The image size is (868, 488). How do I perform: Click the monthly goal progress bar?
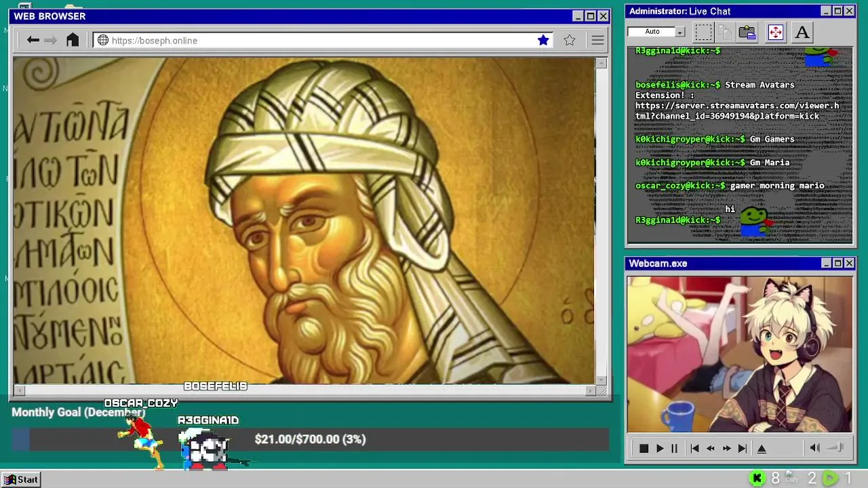(310, 439)
